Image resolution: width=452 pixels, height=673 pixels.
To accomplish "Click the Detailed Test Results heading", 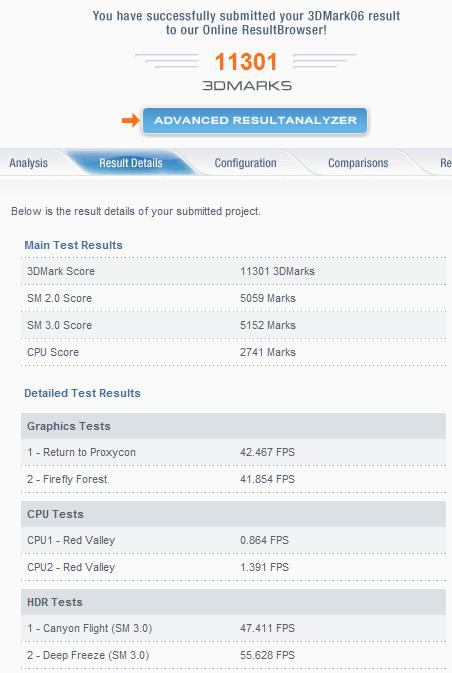I will click(82, 393).
